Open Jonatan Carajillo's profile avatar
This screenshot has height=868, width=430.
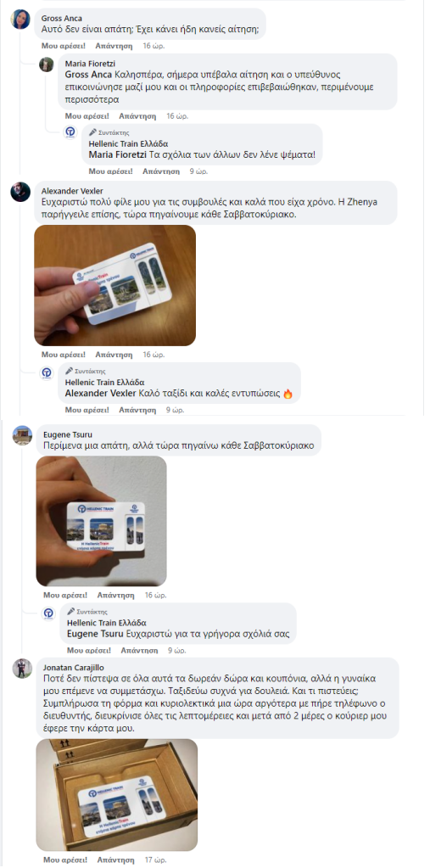22,669
